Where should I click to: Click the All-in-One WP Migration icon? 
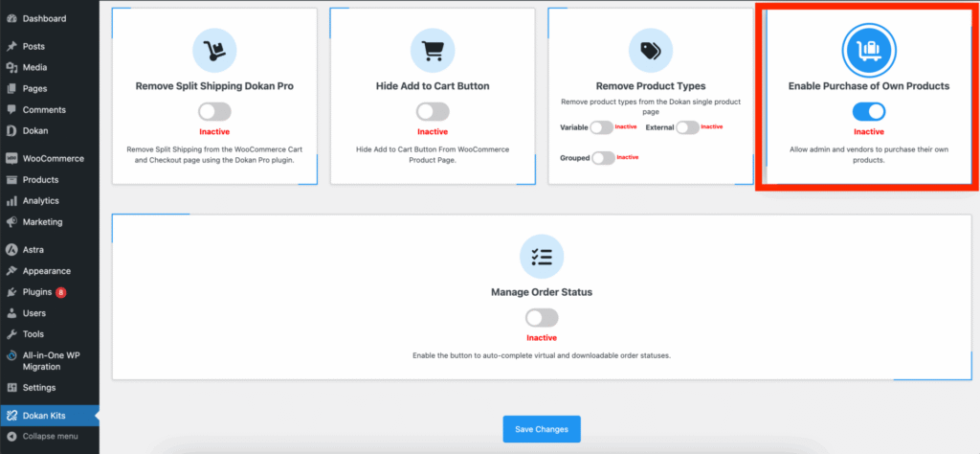click(11, 355)
